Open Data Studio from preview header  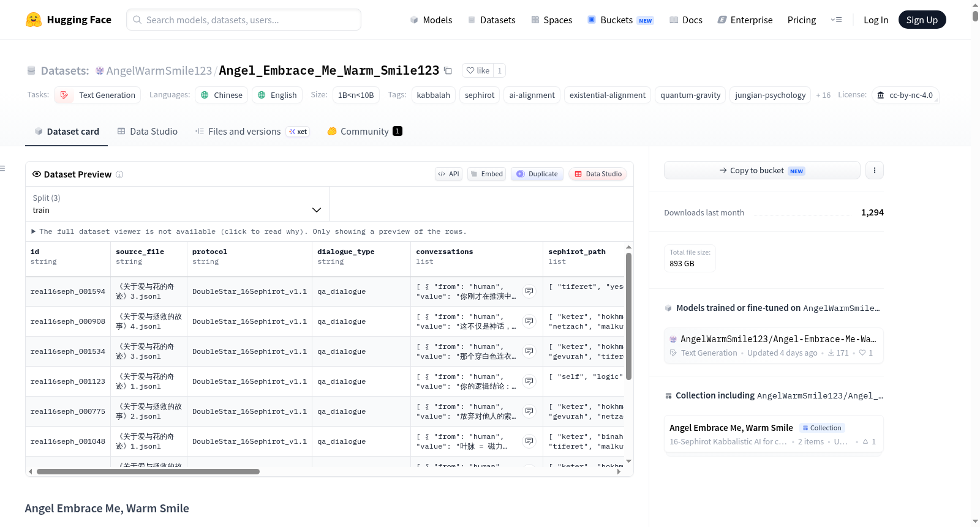[598, 174]
